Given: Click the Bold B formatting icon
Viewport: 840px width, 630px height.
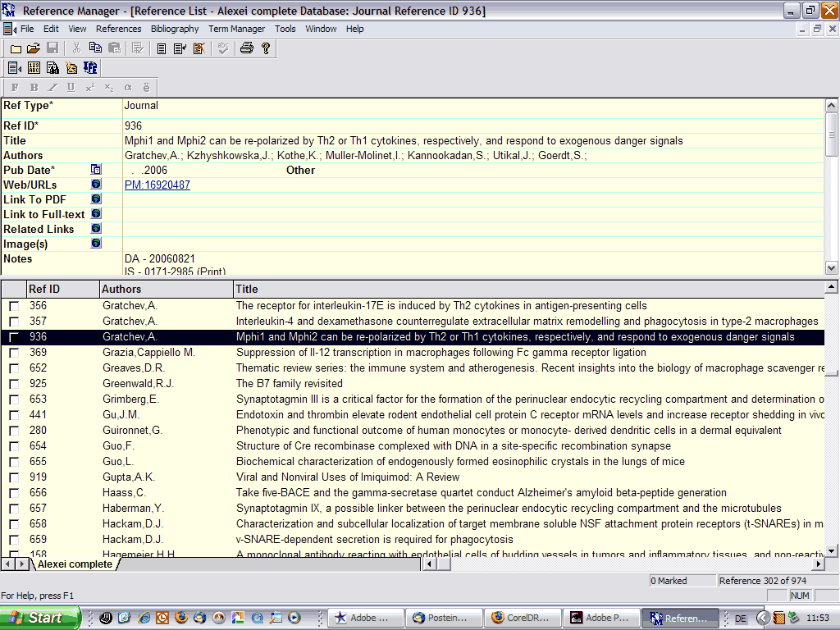Looking at the screenshot, I should 34,87.
